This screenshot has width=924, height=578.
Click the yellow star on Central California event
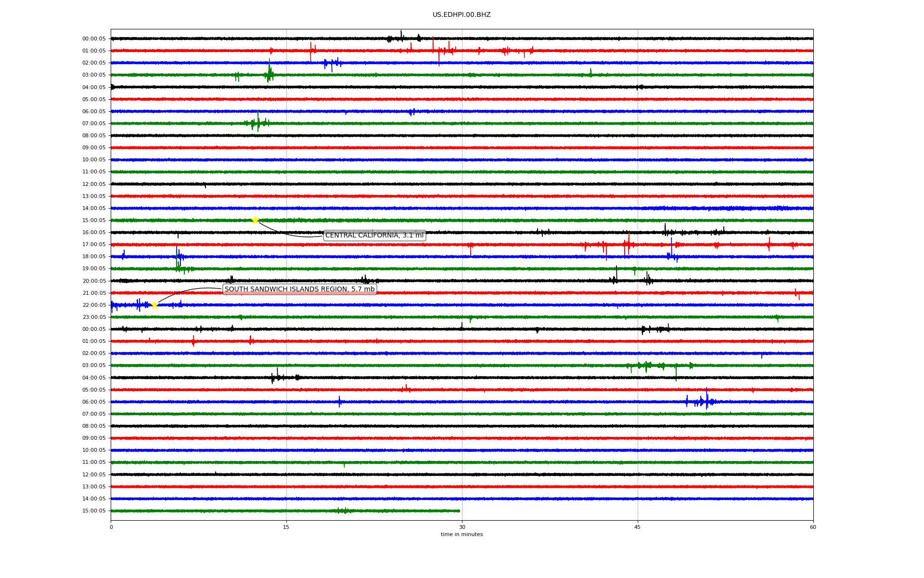pos(255,220)
